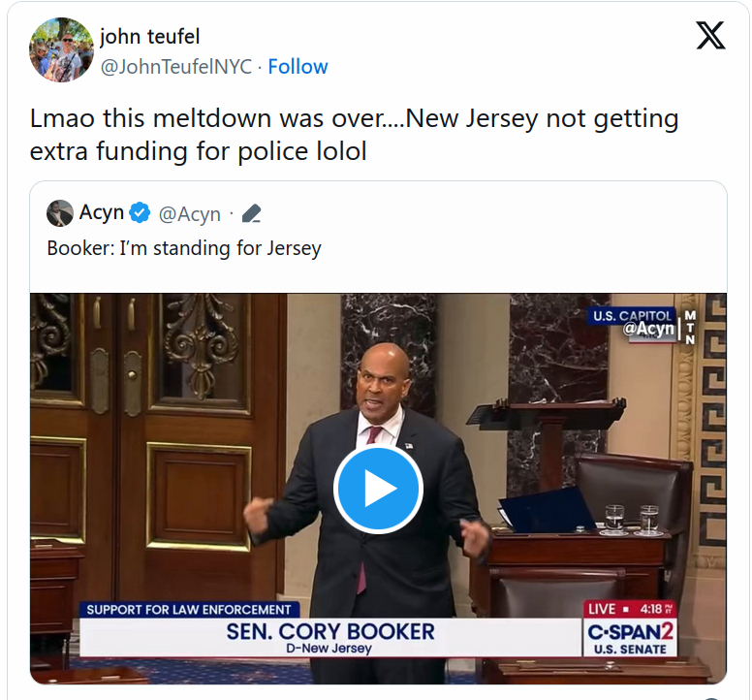Click the C-SPAN2 logo in video
Screen dimensions: 752x700
[630, 637]
